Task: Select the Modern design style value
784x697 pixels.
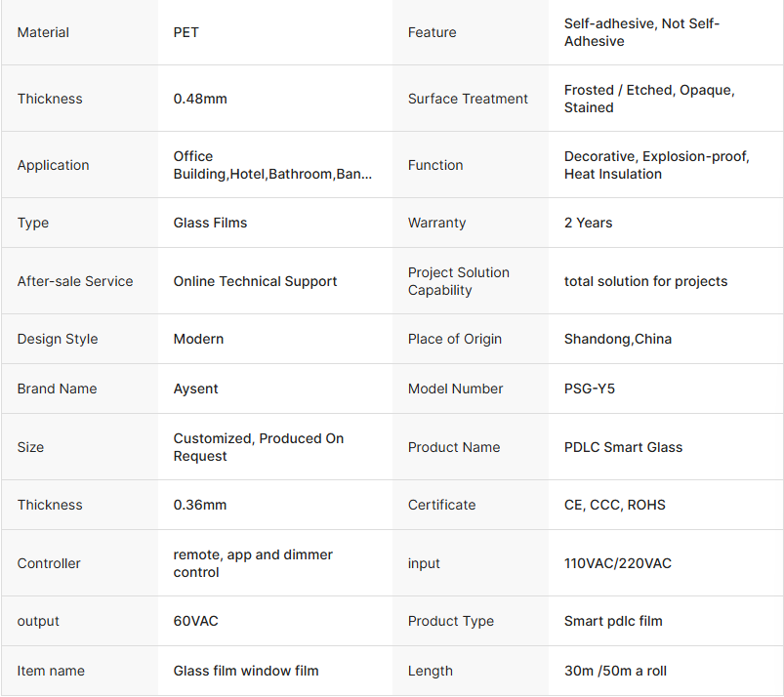Action: pos(198,339)
